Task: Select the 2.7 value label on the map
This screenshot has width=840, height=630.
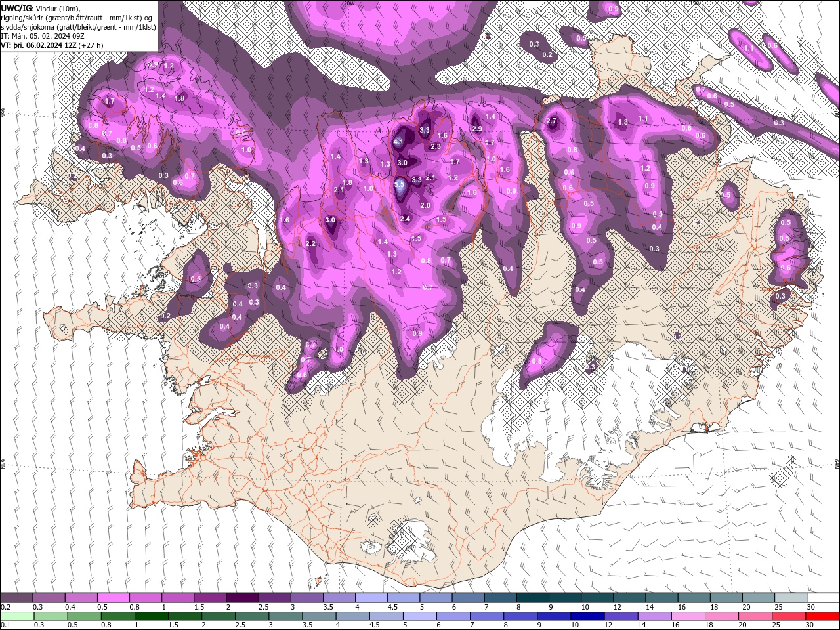Action: click(x=551, y=121)
